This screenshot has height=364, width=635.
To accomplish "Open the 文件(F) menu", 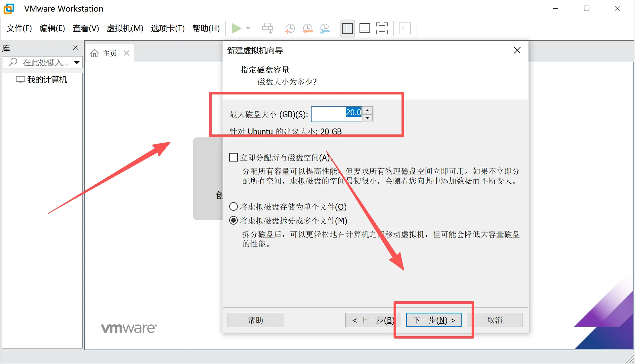I will pyautogui.click(x=19, y=28).
